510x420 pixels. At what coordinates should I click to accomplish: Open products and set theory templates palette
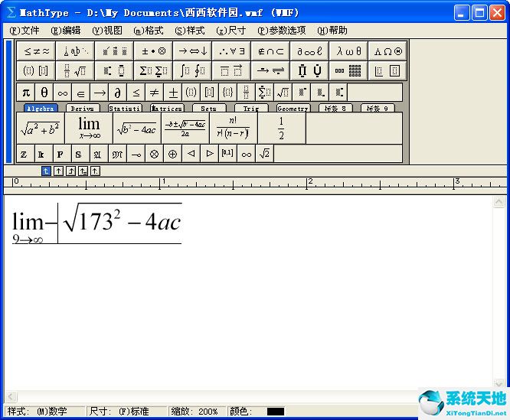click(x=309, y=70)
